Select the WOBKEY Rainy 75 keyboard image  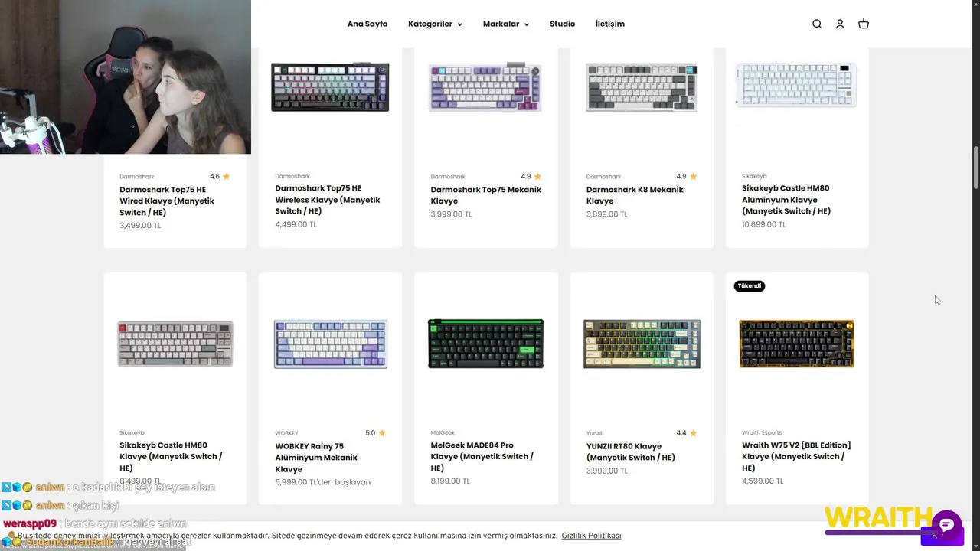(x=331, y=344)
